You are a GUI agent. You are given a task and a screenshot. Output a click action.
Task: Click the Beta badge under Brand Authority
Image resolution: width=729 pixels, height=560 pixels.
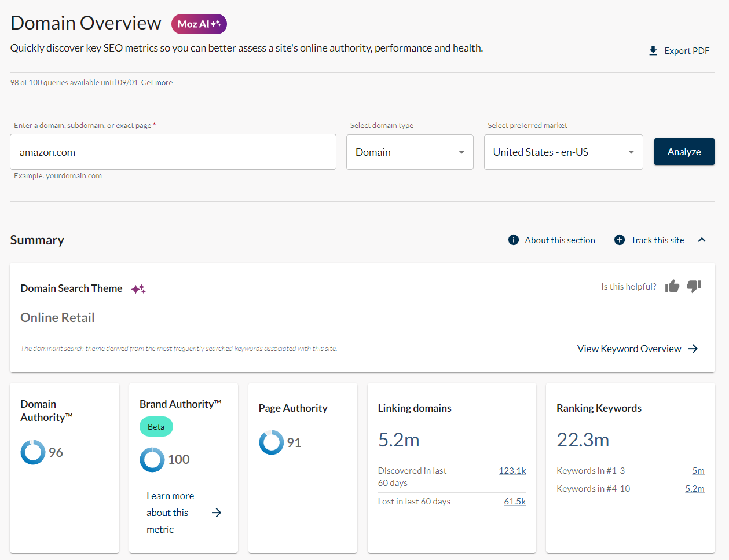[156, 427]
